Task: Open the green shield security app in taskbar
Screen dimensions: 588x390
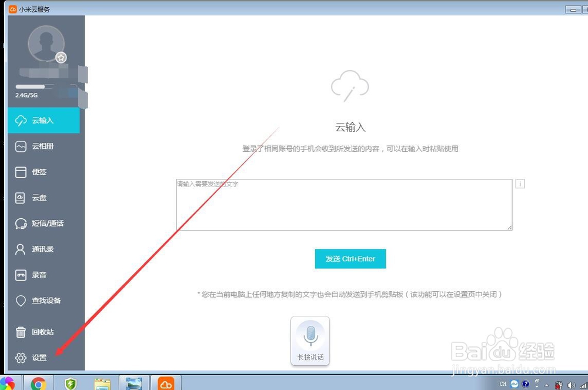Action: pos(71,384)
